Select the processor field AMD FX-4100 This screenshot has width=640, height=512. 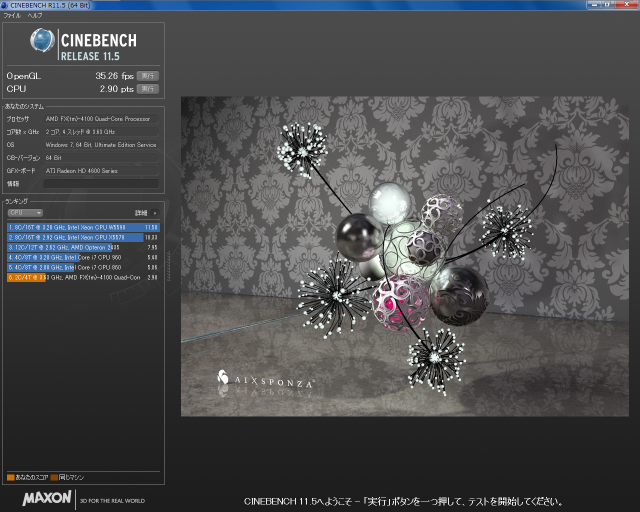click(101, 119)
